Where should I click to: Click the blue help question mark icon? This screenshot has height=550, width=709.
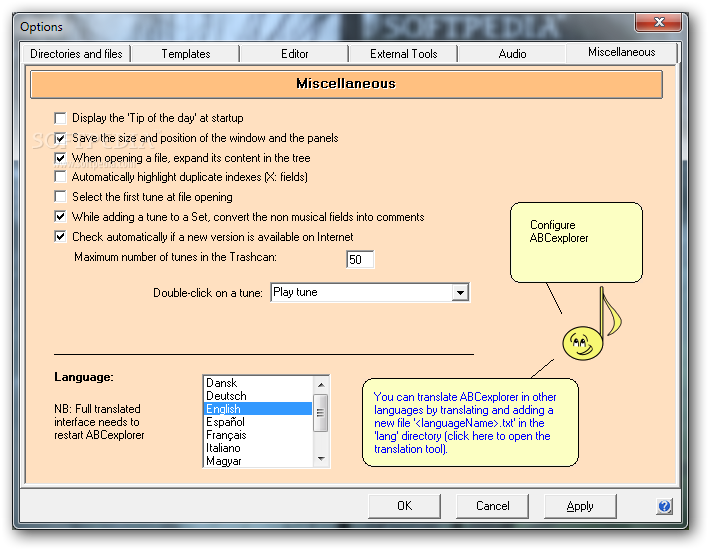pos(664,506)
